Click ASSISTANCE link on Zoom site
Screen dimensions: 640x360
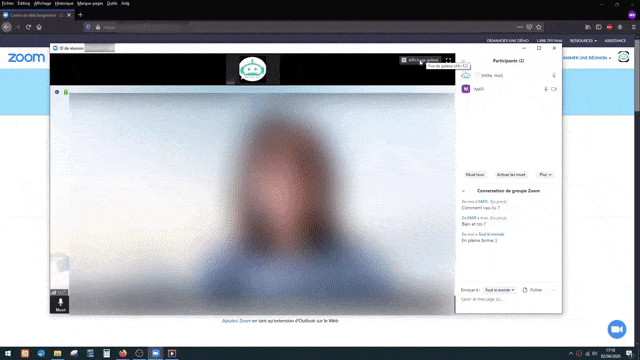pyautogui.click(x=615, y=41)
